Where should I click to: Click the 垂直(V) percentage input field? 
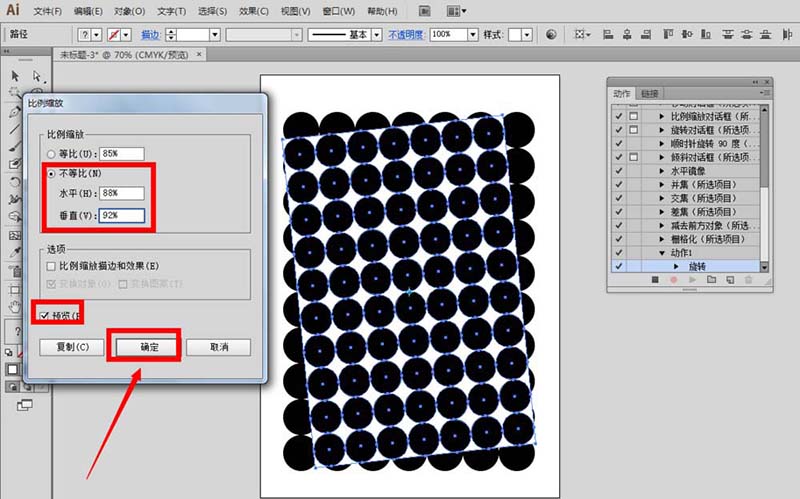(x=122, y=214)
